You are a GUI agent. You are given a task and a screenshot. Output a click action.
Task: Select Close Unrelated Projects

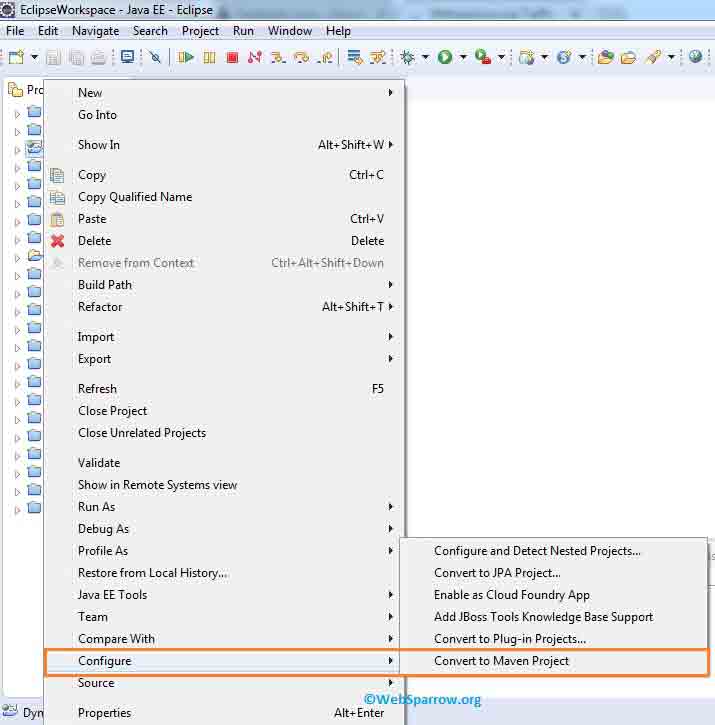coord(224,433)
